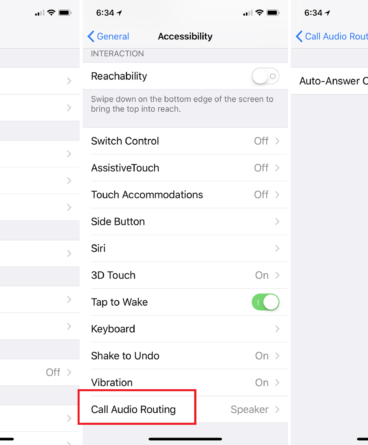The image size is (368, 445).
Task: Tap Wi-Fi icon in middle status bar
Action: pos(259,13)
